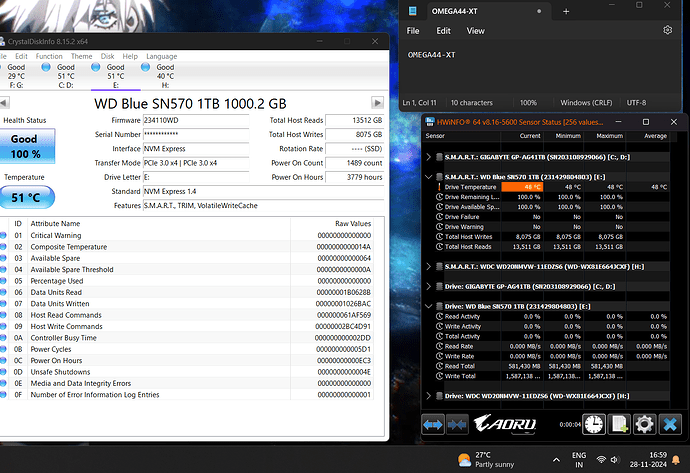Close HWiNFO sensors with blue X icon
This screenshot has height=473, width=690.
coord(670,424)
